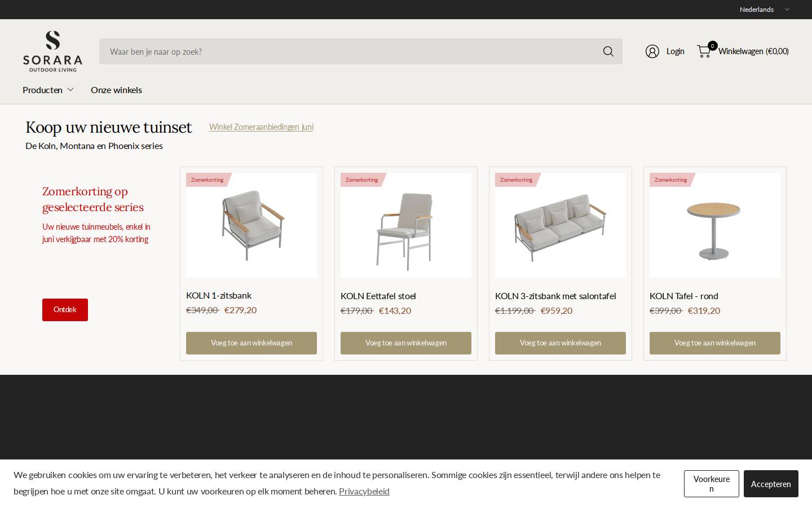The height and width of the screenshot is (508, 812).
Task: Accept cookies with Accepteren button
Action: click(771, 484)
